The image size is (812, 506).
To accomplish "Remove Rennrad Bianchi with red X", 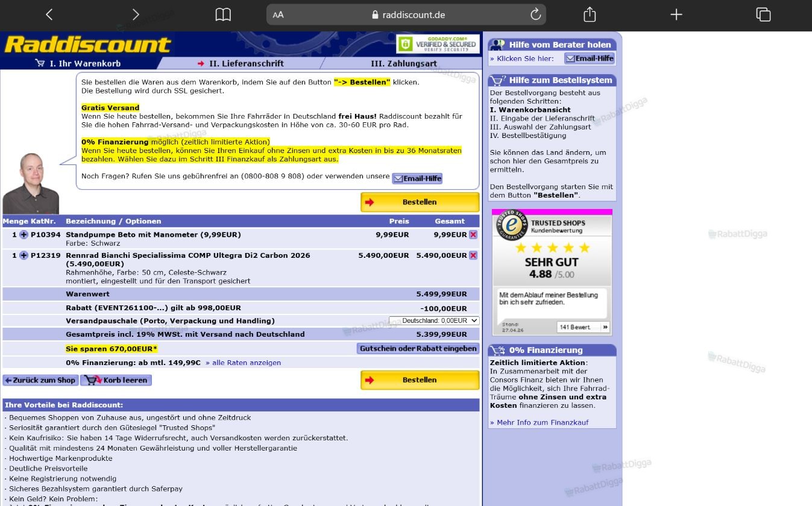I will [x=473, y=255].
